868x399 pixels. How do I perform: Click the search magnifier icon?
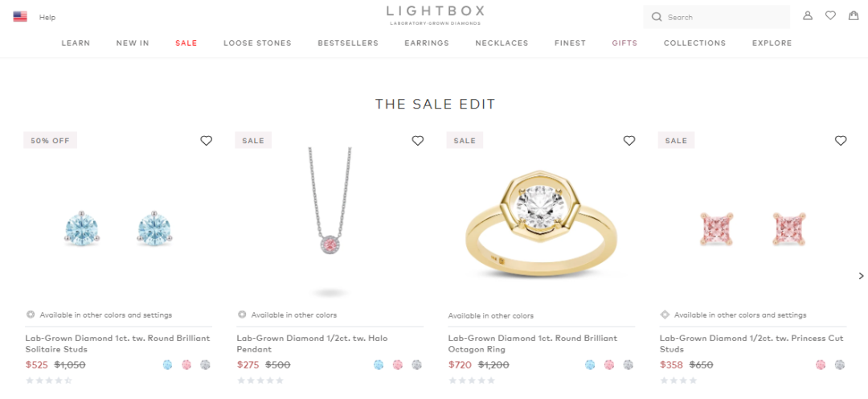[x=657, y=17]
